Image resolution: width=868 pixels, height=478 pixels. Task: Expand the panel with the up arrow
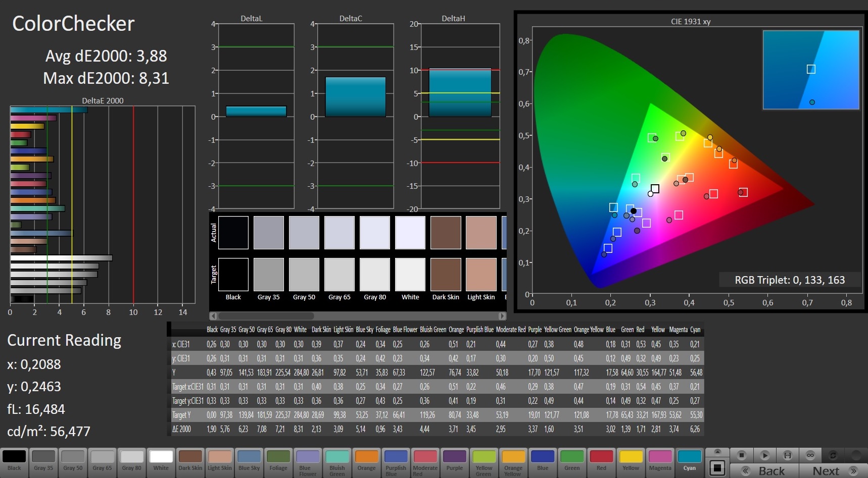point(717,452)
